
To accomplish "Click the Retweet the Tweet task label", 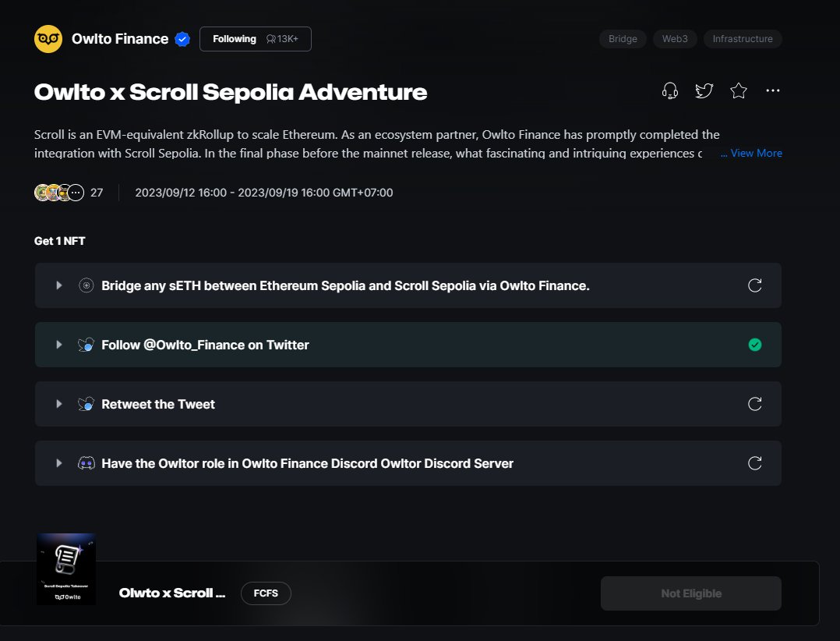I will point(158,404).
